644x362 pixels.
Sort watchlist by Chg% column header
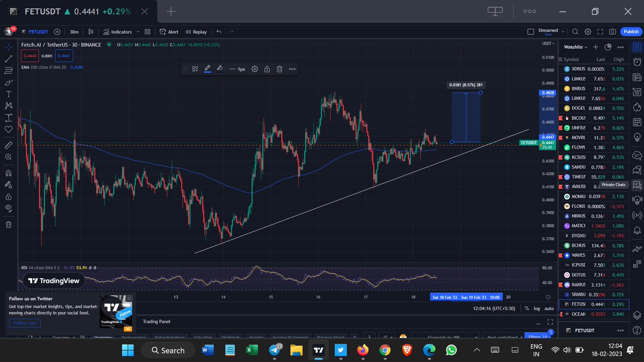point(619,60)
